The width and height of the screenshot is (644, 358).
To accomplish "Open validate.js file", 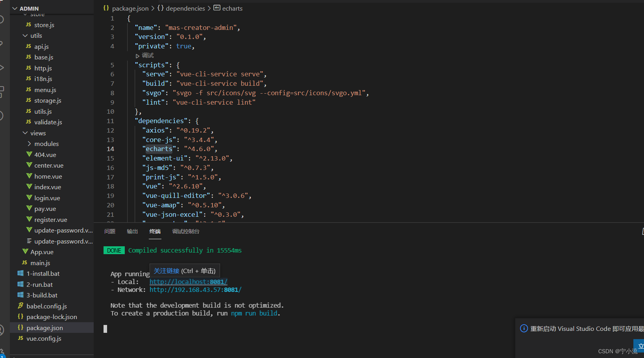I will 48,122.
